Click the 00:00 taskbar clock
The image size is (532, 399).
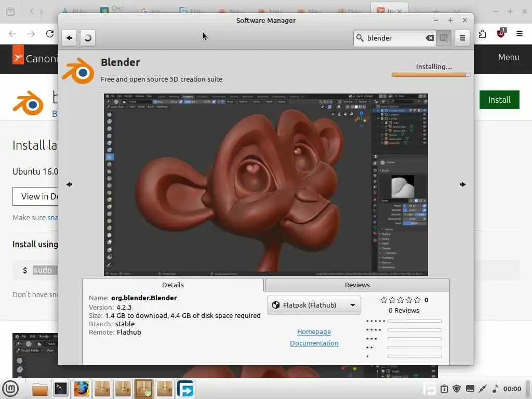point(512,389)
